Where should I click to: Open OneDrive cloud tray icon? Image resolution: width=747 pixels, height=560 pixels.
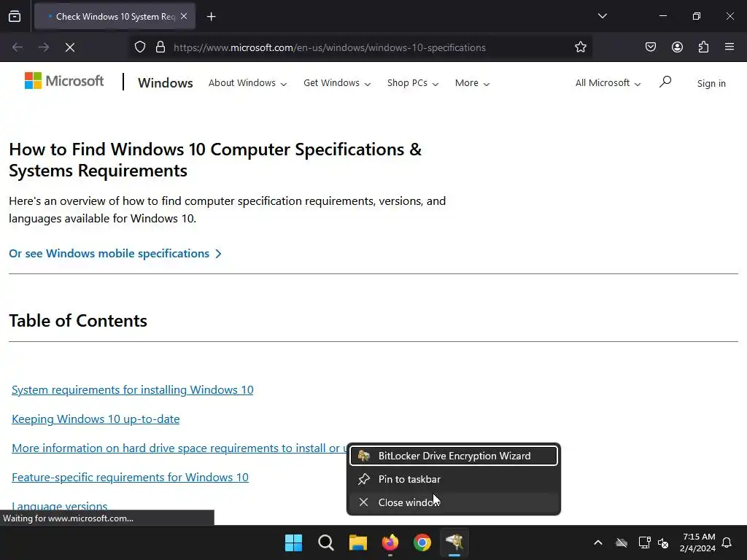pyautogui.click(x=622, y=542)
